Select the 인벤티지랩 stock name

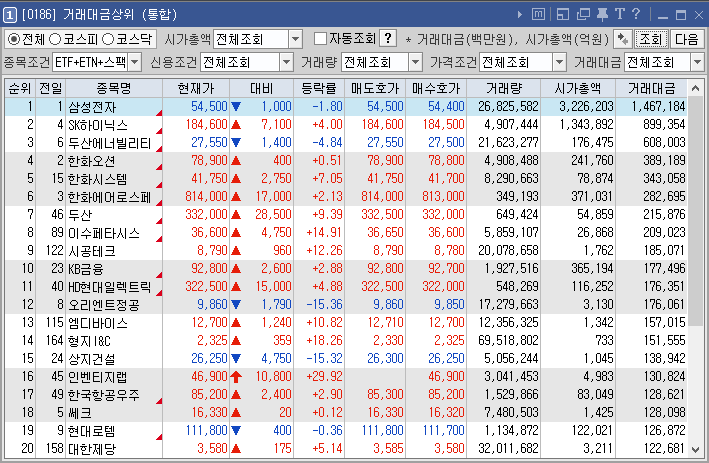pos(97,377)
